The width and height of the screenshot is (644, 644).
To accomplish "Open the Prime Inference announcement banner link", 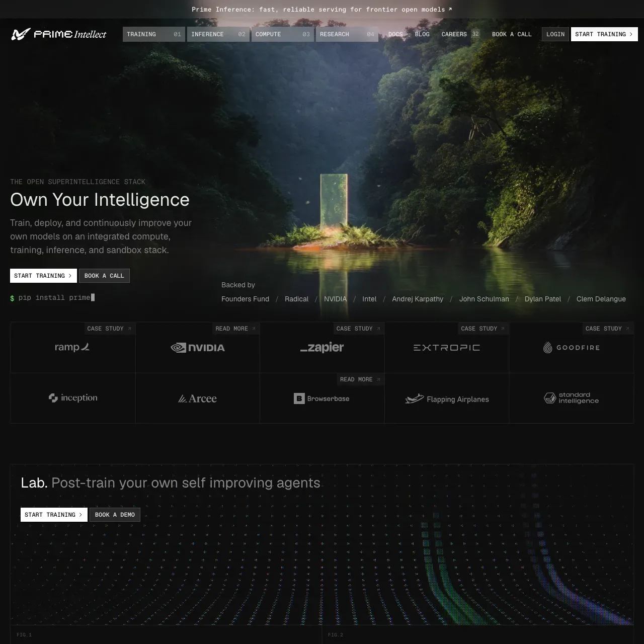I will coord(322,9).
